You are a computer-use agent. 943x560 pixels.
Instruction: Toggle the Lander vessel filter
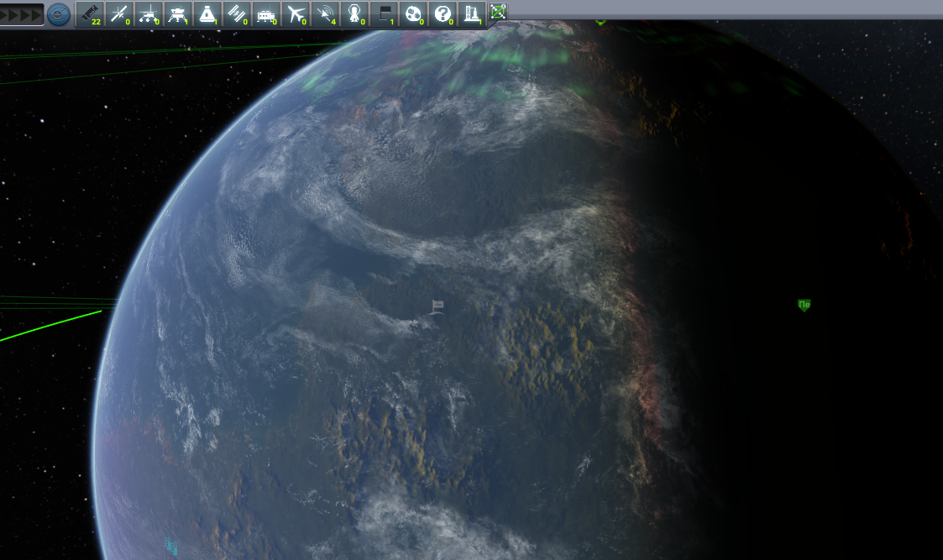pyautogui.click(x=177, y=13)
